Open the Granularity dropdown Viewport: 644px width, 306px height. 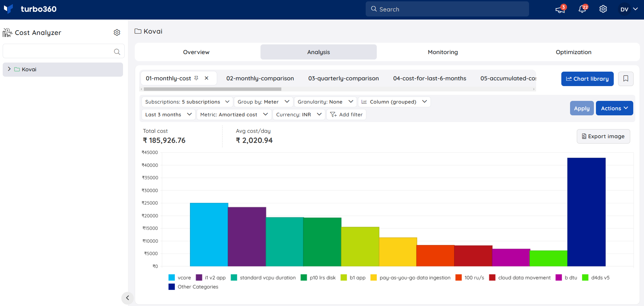(325, 102)
